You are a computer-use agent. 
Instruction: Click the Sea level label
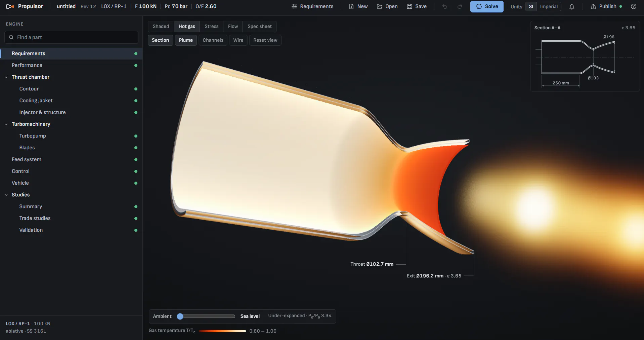[250, 316]
